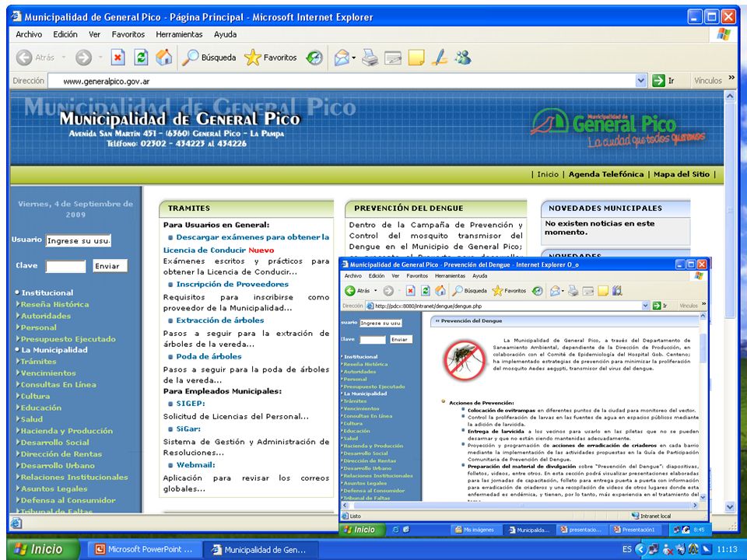Stop page loading in main Internet Explorer window
Viewport: 747px width, 560px height.
tap(117, 58)
